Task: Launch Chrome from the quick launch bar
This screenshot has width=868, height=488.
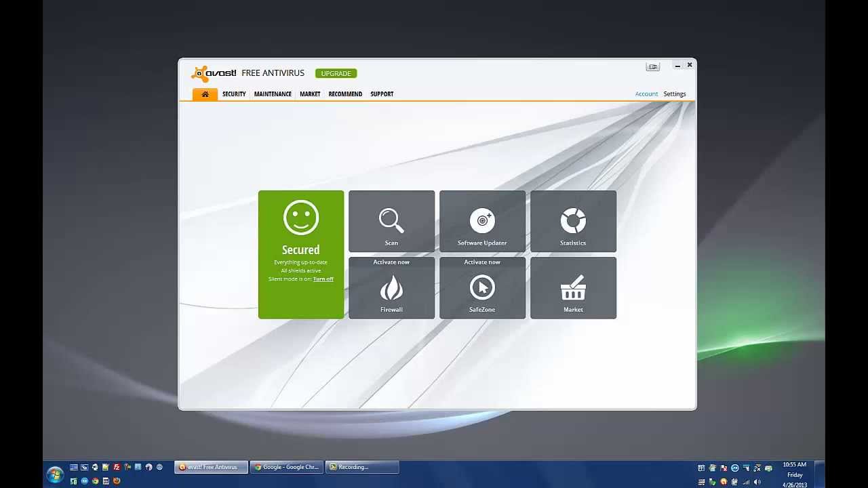Action: 95,481
